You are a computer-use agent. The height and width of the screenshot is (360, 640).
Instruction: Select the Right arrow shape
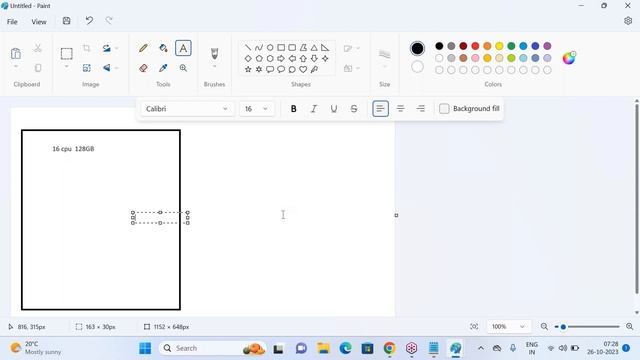click(281, 58)
